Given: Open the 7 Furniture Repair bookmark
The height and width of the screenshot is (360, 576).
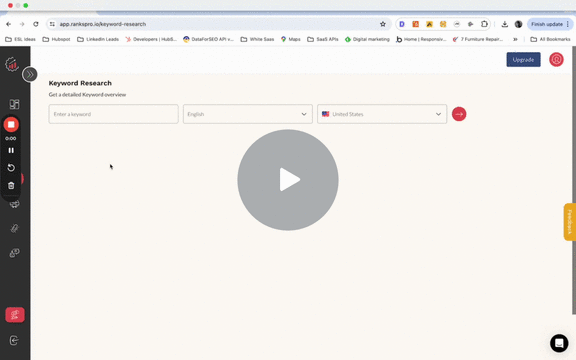Looking at the screenshot, I should coord(478,39).
